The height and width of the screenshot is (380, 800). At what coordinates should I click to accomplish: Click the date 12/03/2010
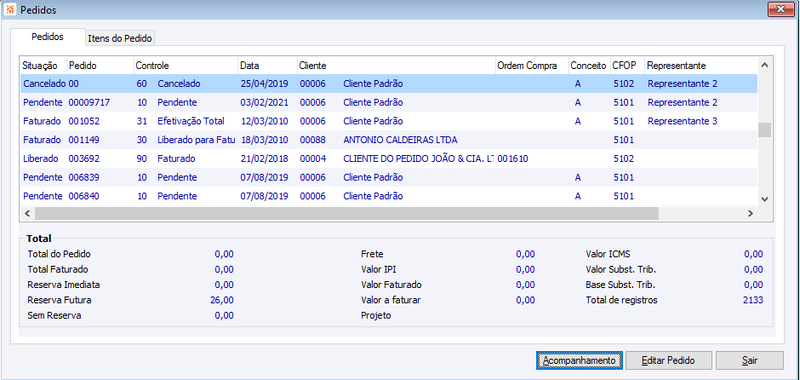point(264,121)
